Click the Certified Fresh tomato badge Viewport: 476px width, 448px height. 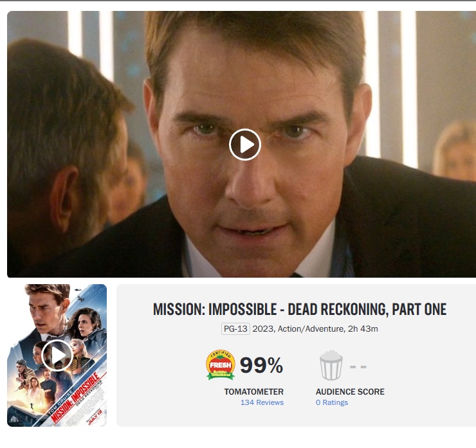click(x=221, y=364)
